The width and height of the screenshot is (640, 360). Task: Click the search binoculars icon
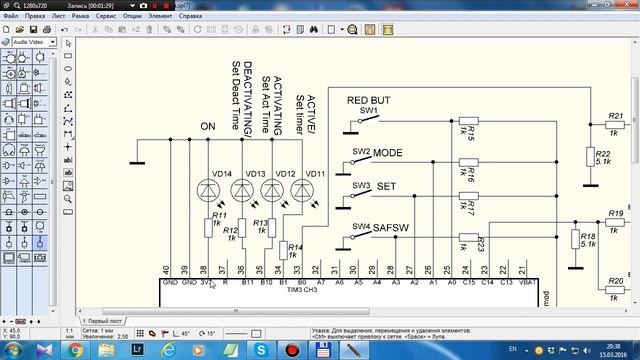[313, 29]
